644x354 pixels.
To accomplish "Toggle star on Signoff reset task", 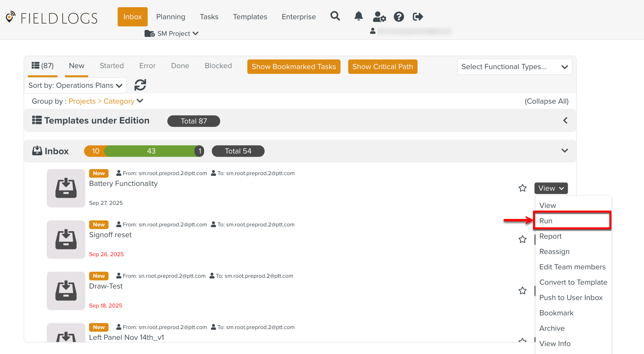I will [522, 239].
